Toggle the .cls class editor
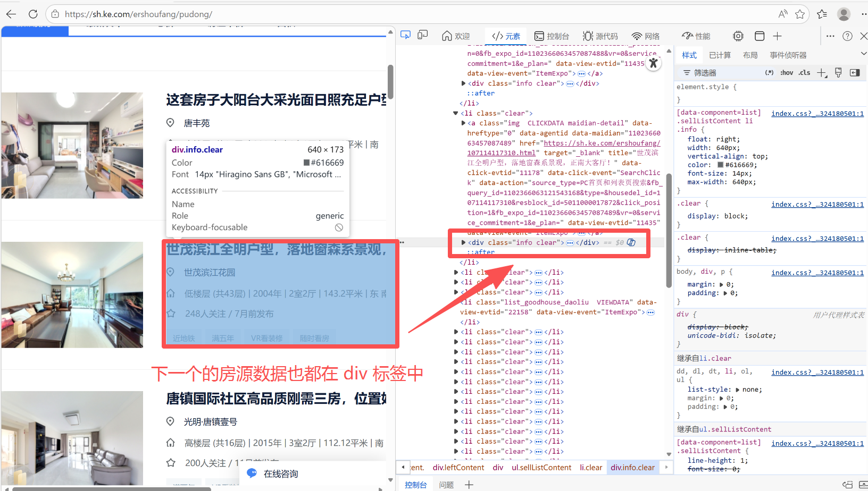 coord(805,73)
